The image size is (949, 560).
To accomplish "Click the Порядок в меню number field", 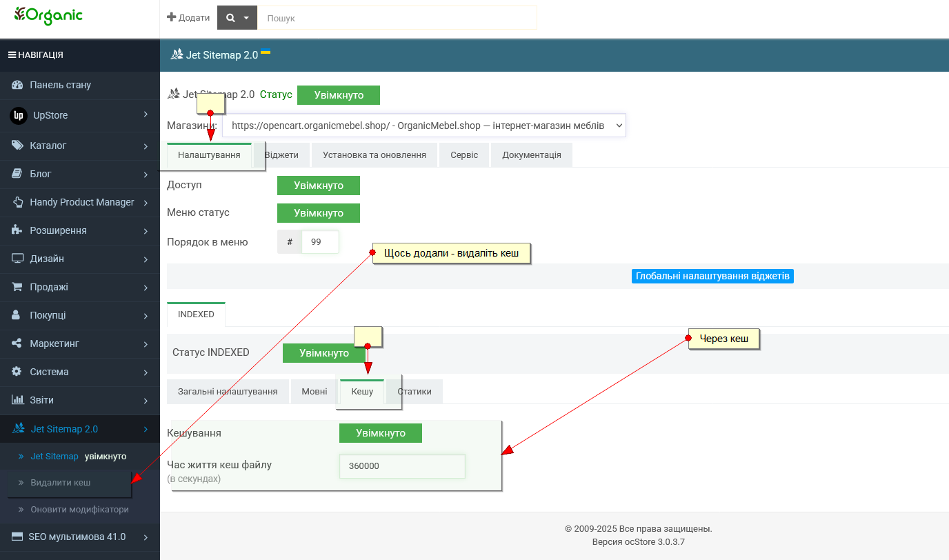I will [x=321, y=242].
